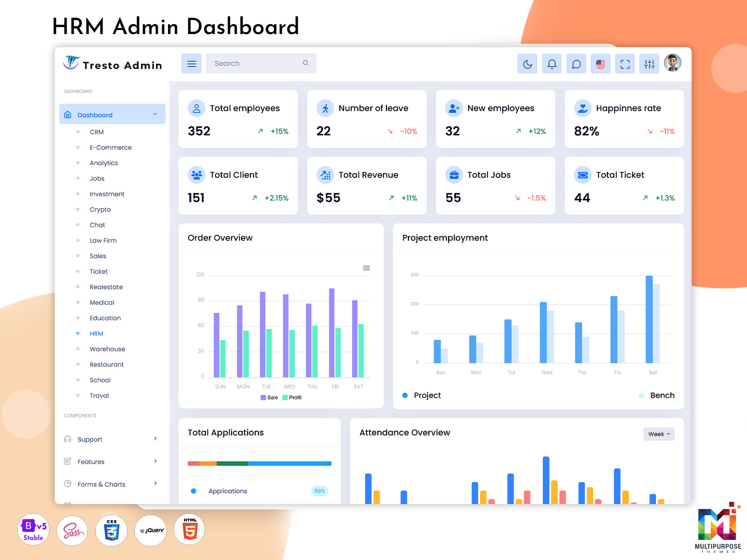Go to the Ticket dashboard link
The image size is (747, 560).
99,272
